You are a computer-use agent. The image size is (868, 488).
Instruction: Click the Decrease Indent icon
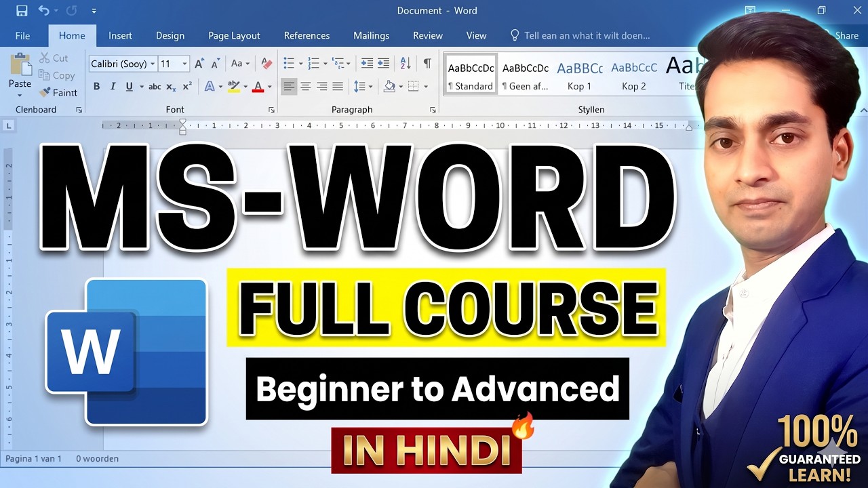click(x=367, y=64)
